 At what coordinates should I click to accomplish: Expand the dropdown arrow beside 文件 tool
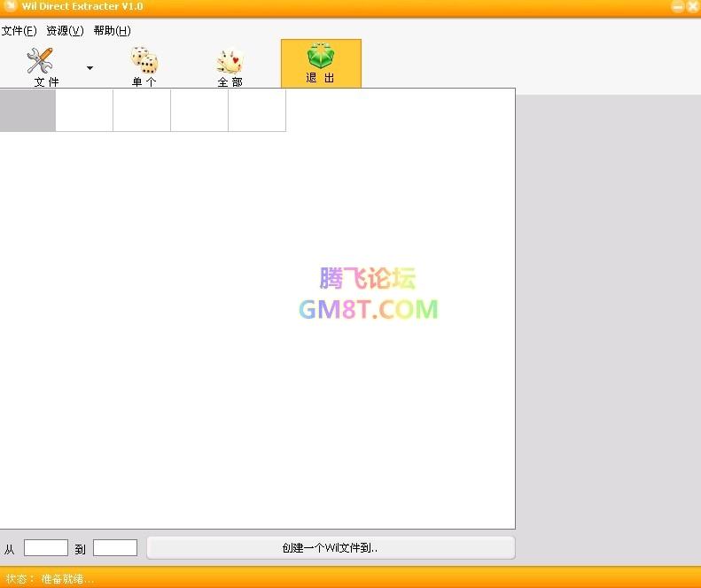click(x=90, y=67)
